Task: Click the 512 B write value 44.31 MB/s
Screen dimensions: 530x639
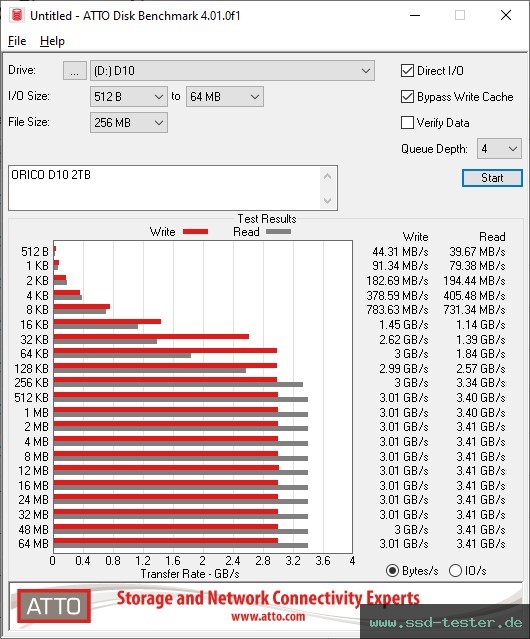Action: [x=400, y=252]
